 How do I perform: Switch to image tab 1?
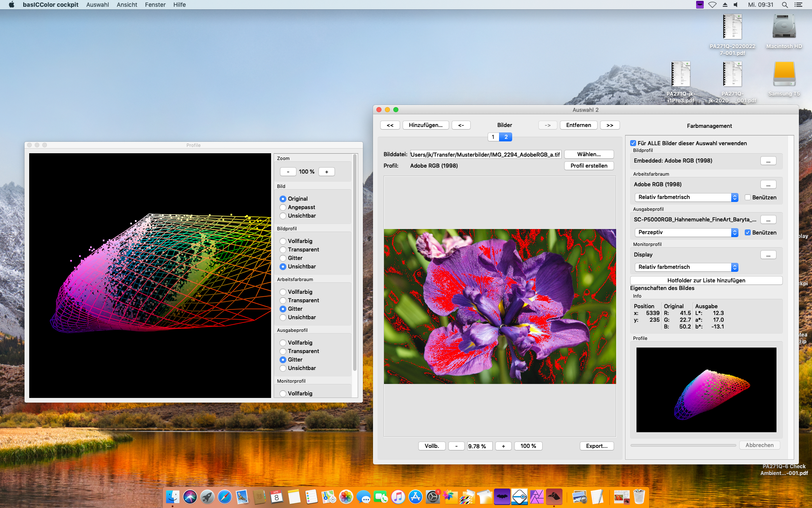point(493,137)
